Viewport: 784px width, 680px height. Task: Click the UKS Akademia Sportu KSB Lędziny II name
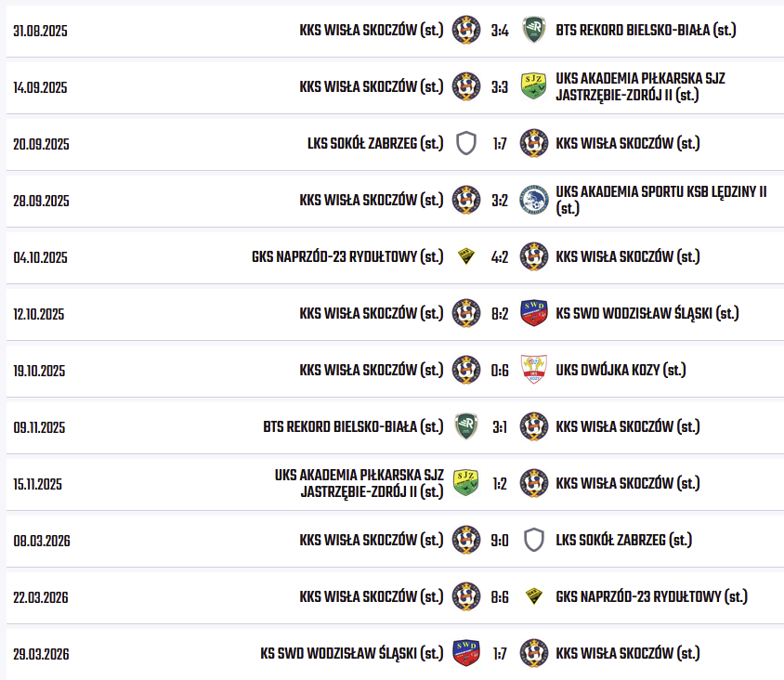pyautogui.click(x=660, y=200)
